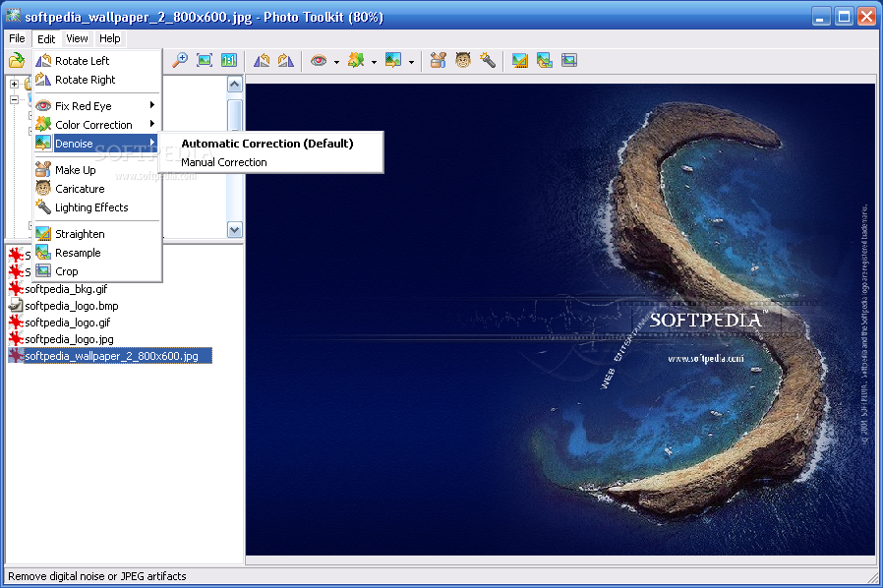This screenshot has width=883, height=588.
Task: Open the Help menu
Action: pyautogui.click(x=110, y=38)
